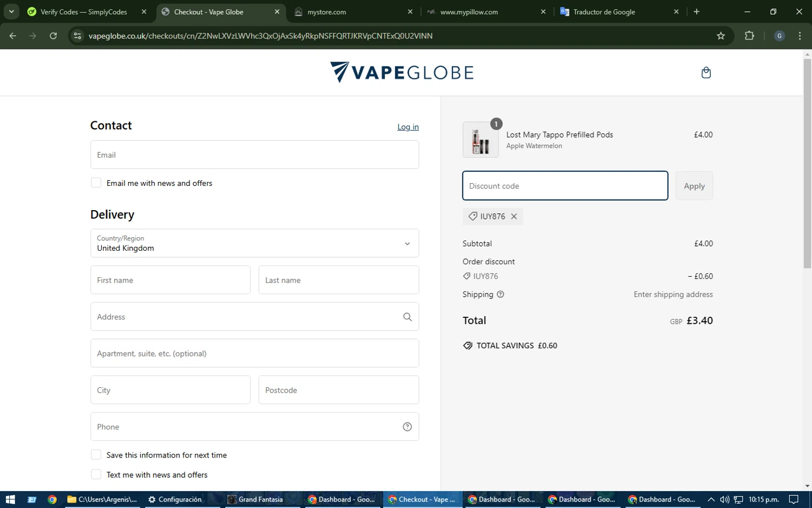Click the 'Enter shipping address' text
Image resolution: width=812 pixels, height=508 pixels.
click(x=673, y=295)
